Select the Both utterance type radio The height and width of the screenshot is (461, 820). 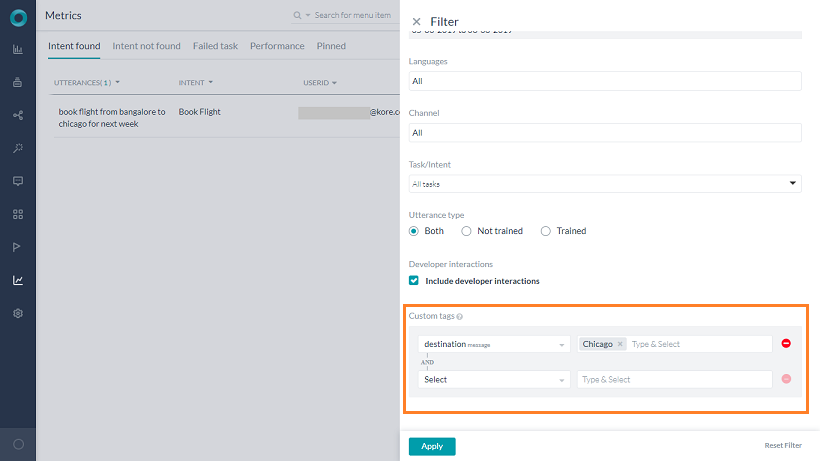click(415, 231)
